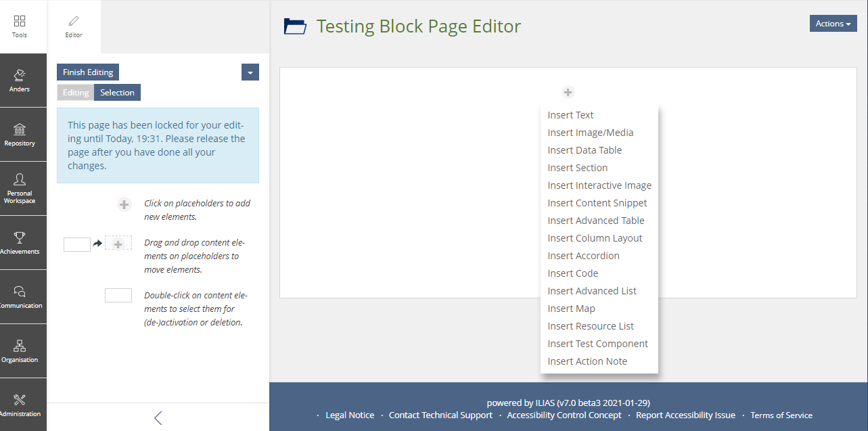The height and width of the screenshot is (431, 868).
Task: Open the dropdown arrow beside Finish Editing
Action: click(x=250, y=72)
